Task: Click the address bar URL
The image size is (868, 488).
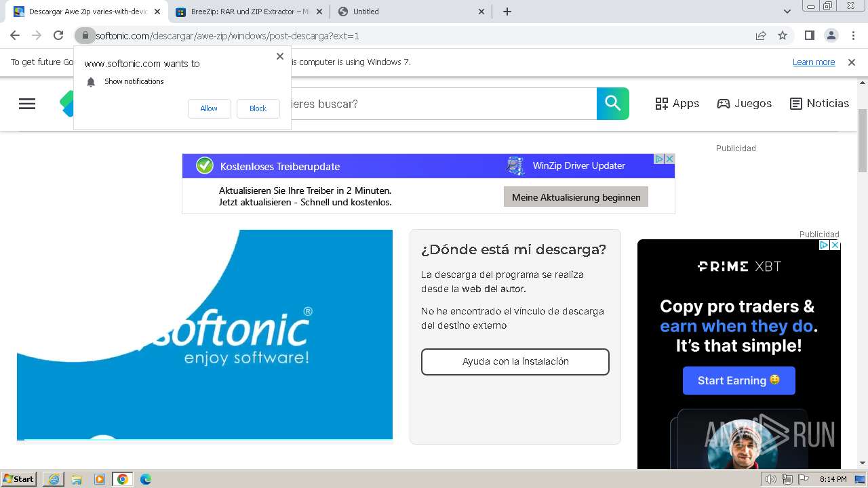Action: click(x=227, y=36)
